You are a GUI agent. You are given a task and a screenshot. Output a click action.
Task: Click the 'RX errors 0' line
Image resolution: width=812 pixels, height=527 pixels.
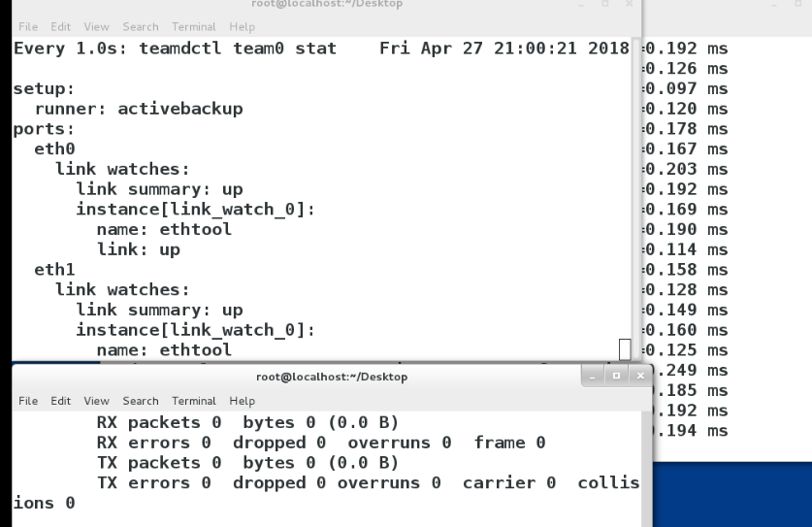point(321,443)
